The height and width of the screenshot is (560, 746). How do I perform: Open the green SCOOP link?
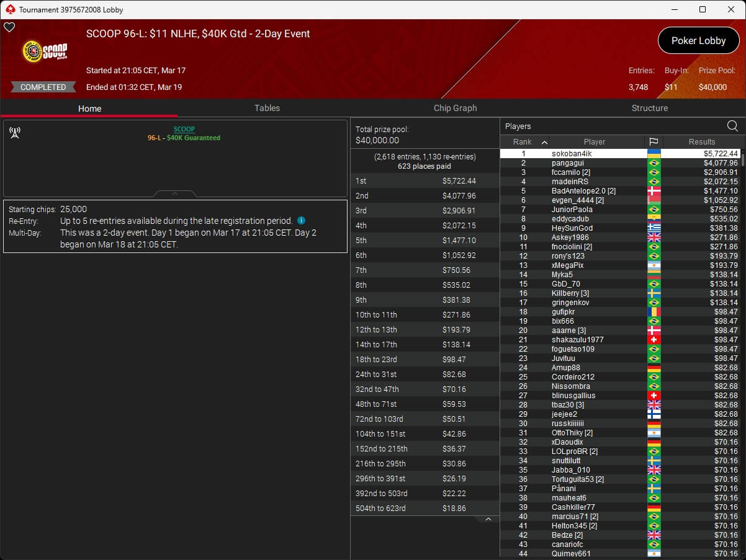(x=184, y=129)
